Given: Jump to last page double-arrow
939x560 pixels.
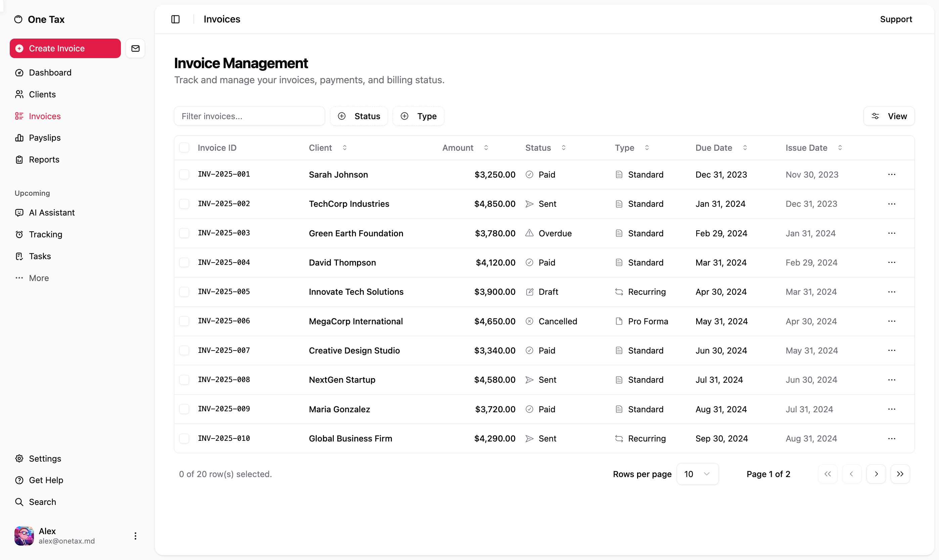Looking at the screenshot, I should coord(900,474).
